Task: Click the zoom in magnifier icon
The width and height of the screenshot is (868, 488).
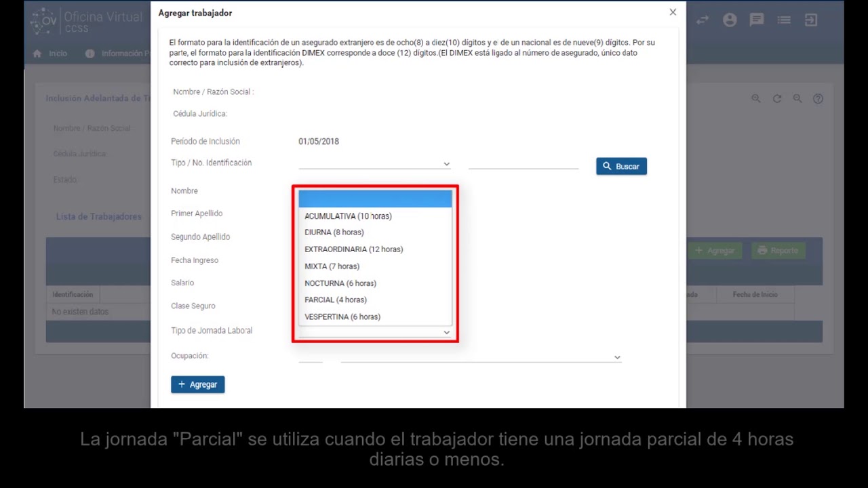Action: tap(756, 98)
